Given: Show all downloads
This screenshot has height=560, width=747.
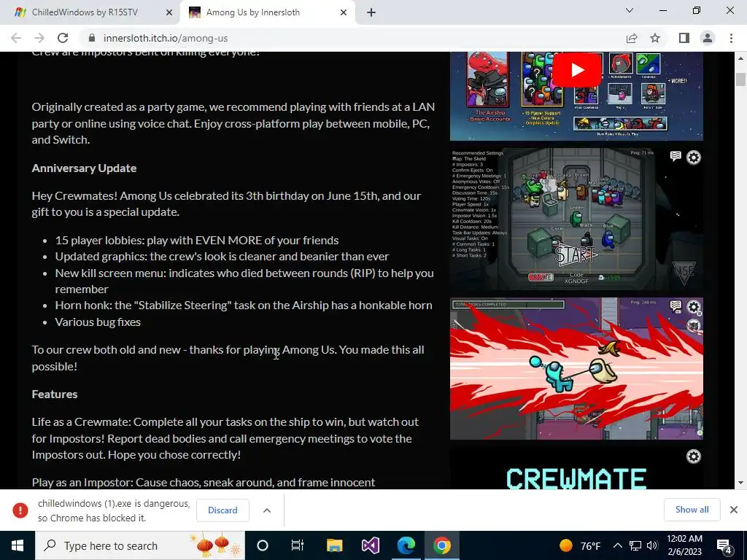Looking at the screenshot, I should click(x=692, y=510).
